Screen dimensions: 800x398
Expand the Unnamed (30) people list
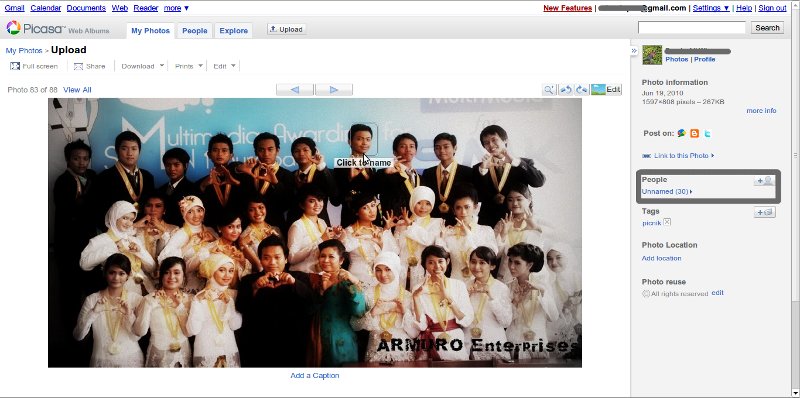pos(667,192)
